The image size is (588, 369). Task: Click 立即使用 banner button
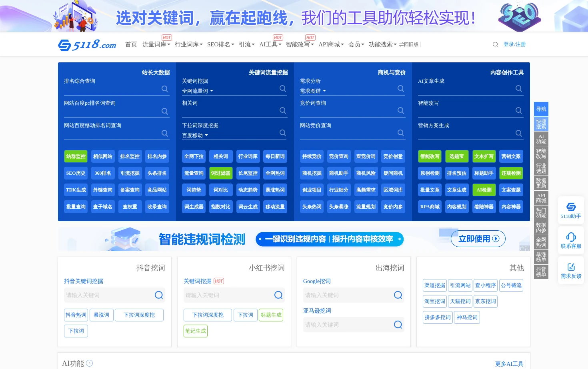[478, 239]
